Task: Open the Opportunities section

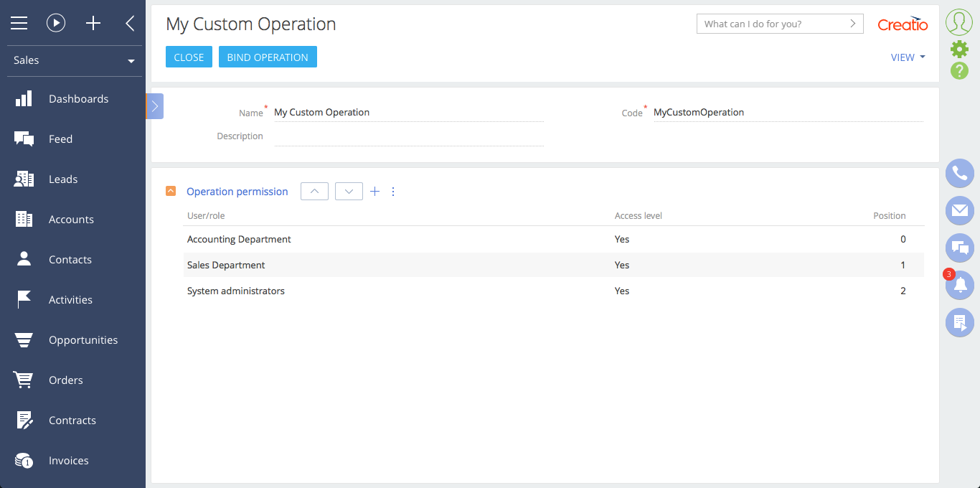Action: tap(83, 340)
